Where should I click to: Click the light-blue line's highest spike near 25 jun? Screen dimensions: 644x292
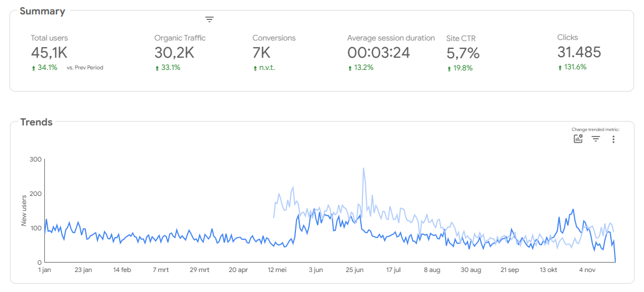[x=364, y=168]
